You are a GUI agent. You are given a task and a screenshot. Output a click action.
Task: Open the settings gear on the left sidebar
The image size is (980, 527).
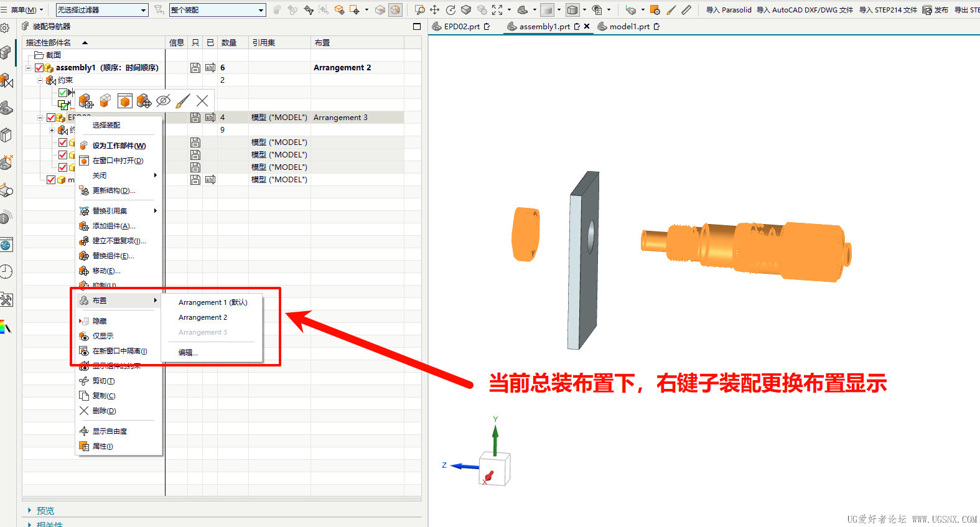5,28
